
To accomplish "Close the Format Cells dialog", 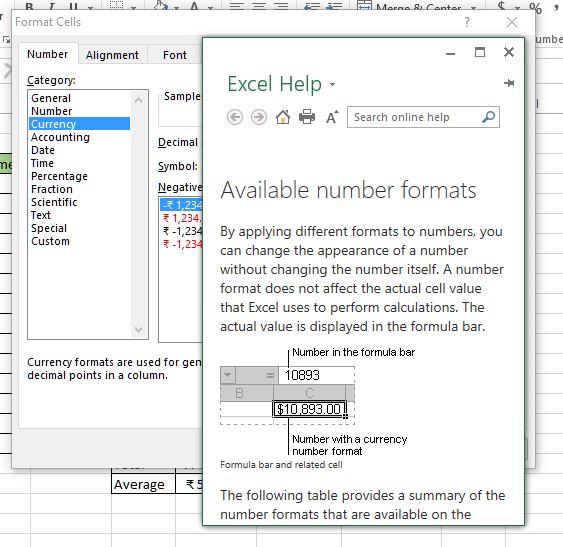I will coord(512,22).
